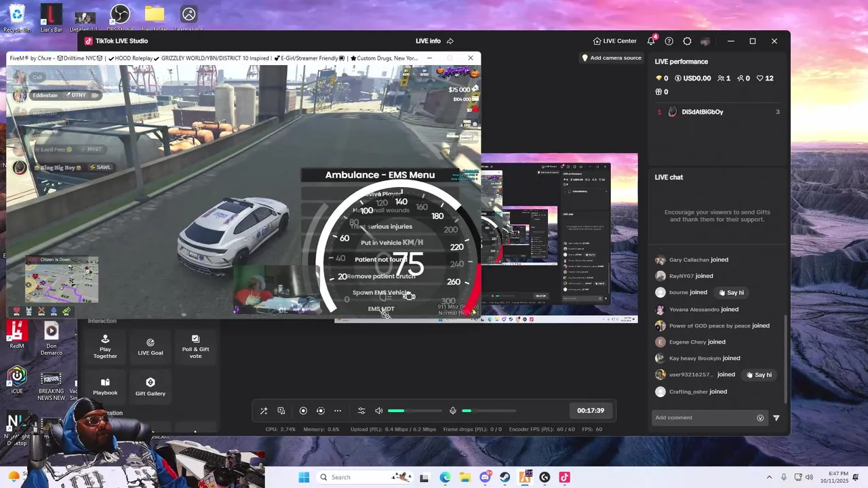Mute the microphone icon in control bar
Viewport: 868px width, 488px height.
point(453,411)
